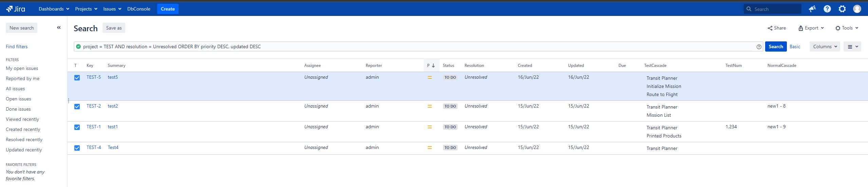Collapse the sidebar with double chevron

pyautogui.click(x=59, y=27)
